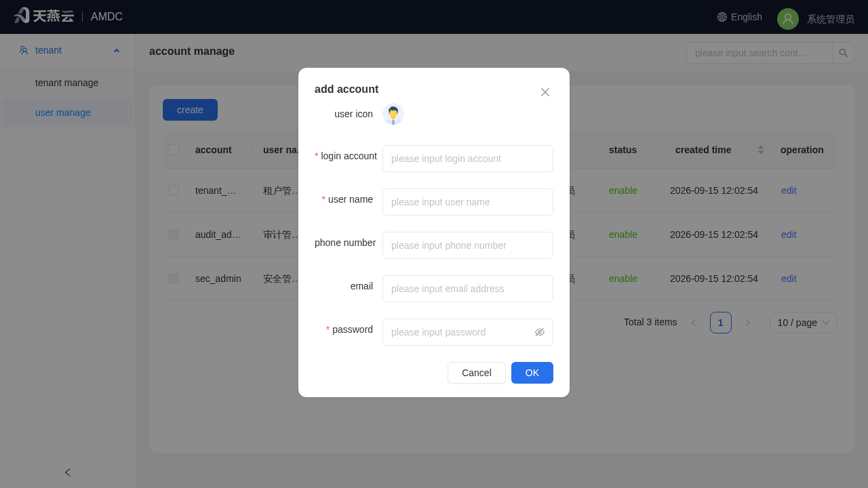The height and width of the screenshot is (488, 868).
Task: Check the sec_admin row checkbox
Action: coord(174,279)
